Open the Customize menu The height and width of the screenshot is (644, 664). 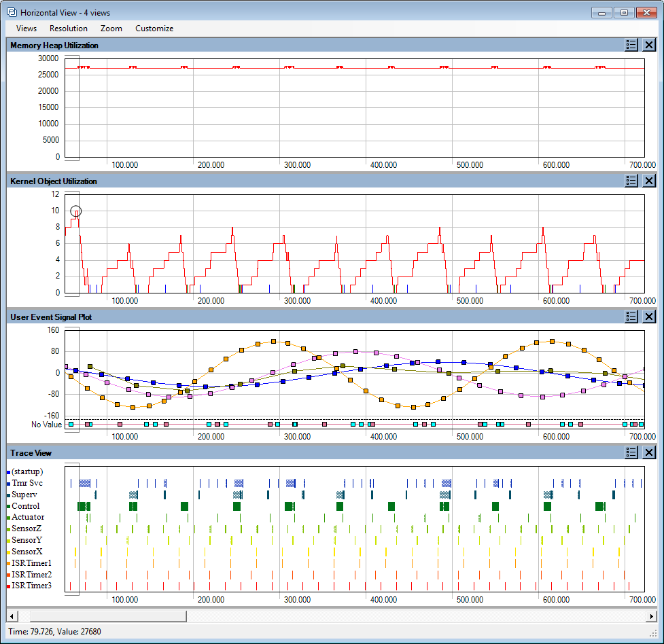pos(154,29)
